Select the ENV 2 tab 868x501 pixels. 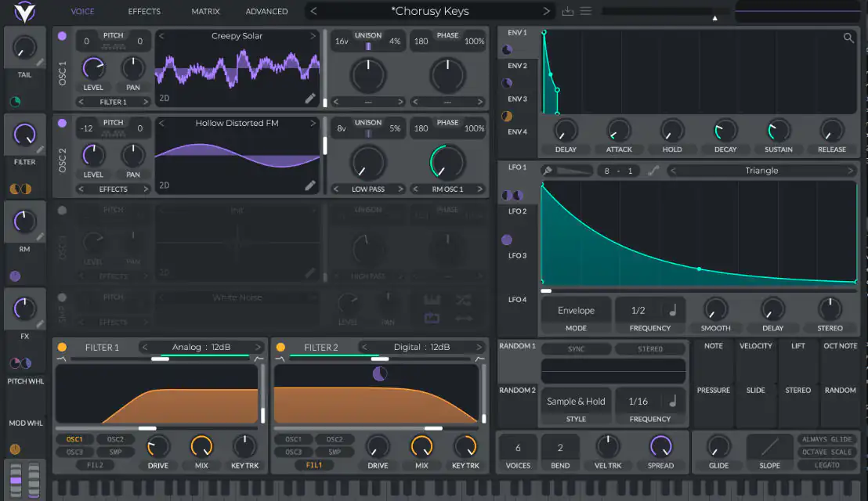click(518, 66)
